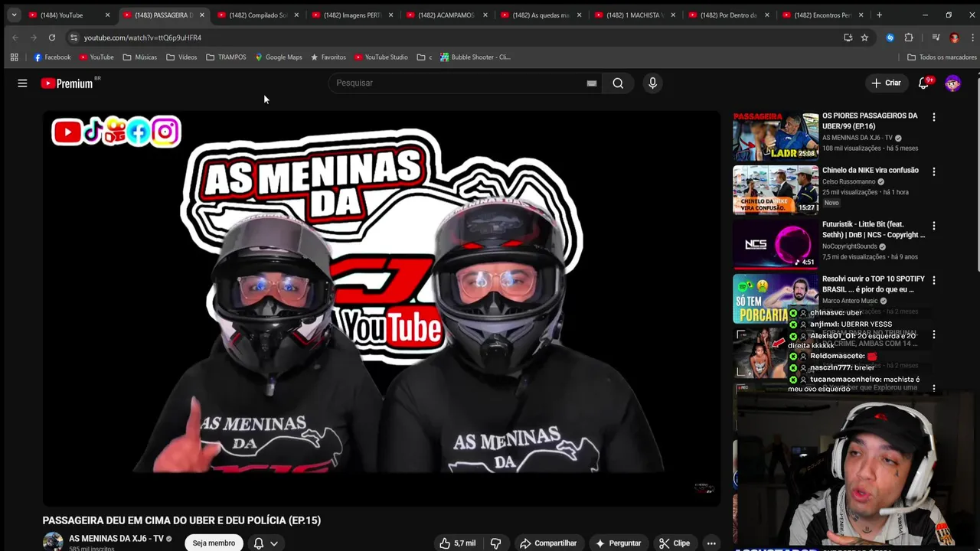Screen dimensions: 980x551
Task: Open the AS MENINAS DA XJ6 channel avatar
Action: click(x=53, y=542)
